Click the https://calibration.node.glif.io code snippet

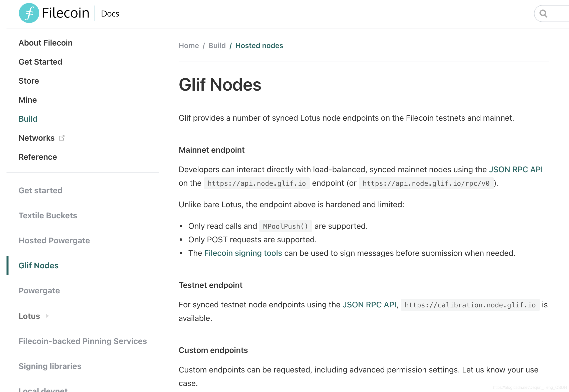pyautogui.click(x=470, y=305)
